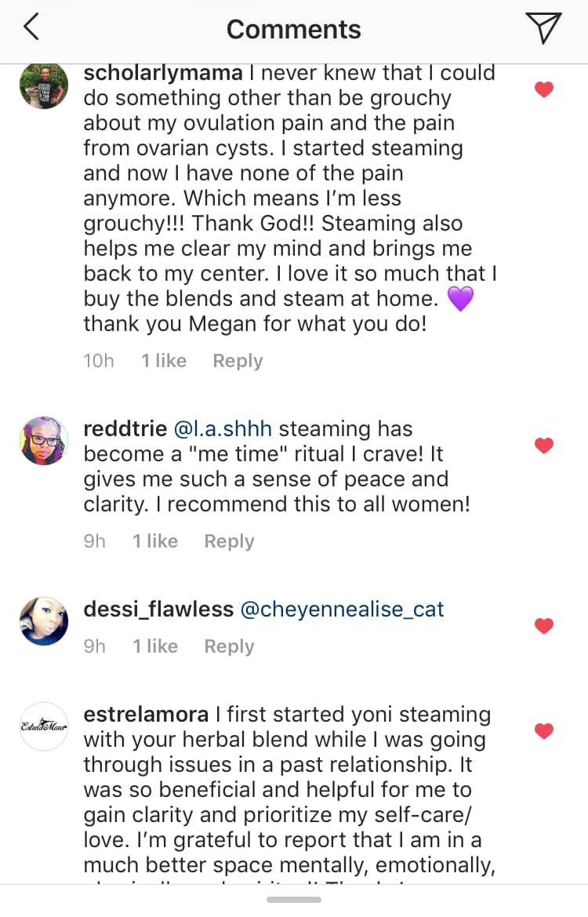Open reddtrie's profile avatar
This screenshot has width=588, height=917.
44,441
